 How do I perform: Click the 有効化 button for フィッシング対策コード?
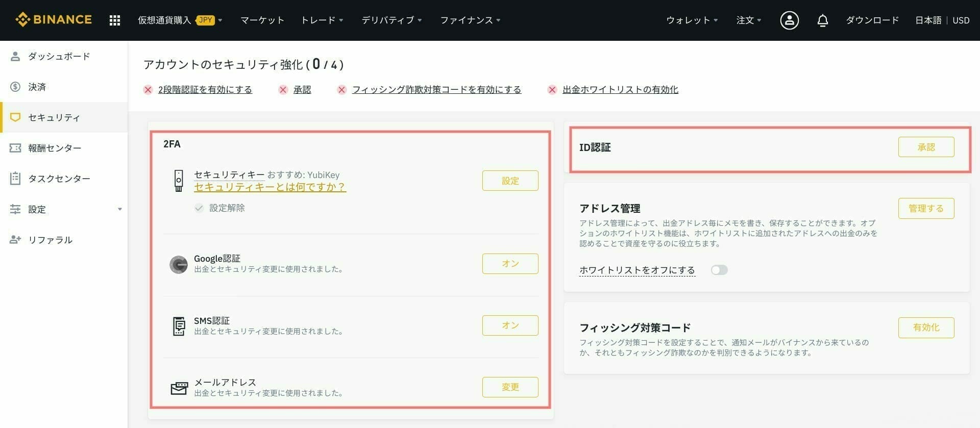(926, 328)
